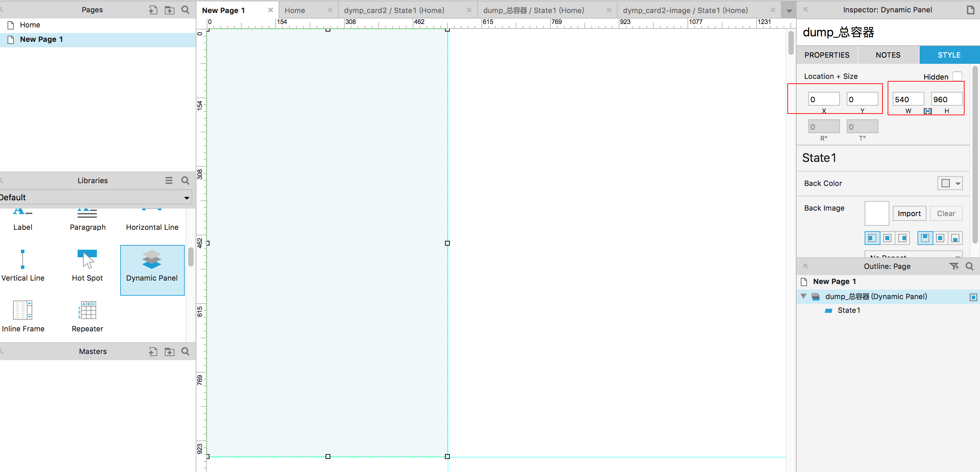
Task: Open the tab list dropdown arrow
Action: point(789,11)
